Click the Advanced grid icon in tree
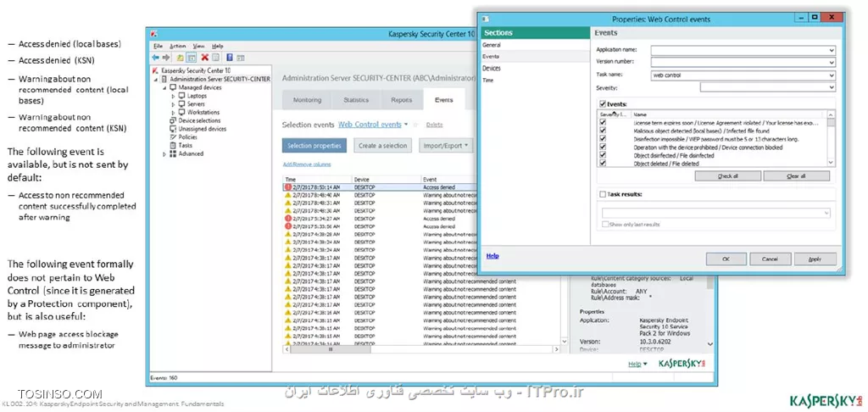 [x=173, y=154]
